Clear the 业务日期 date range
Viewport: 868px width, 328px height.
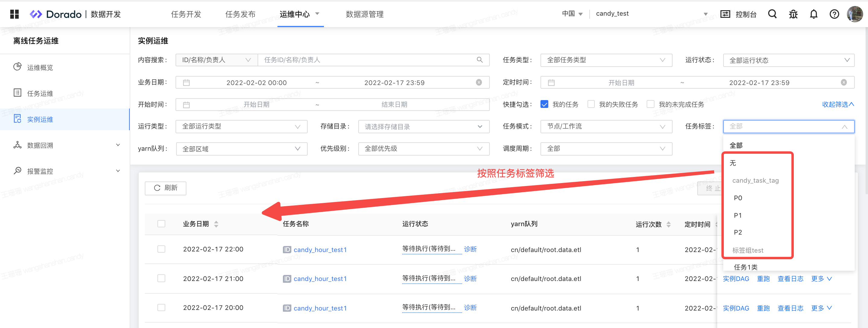(x=478, y=83)
